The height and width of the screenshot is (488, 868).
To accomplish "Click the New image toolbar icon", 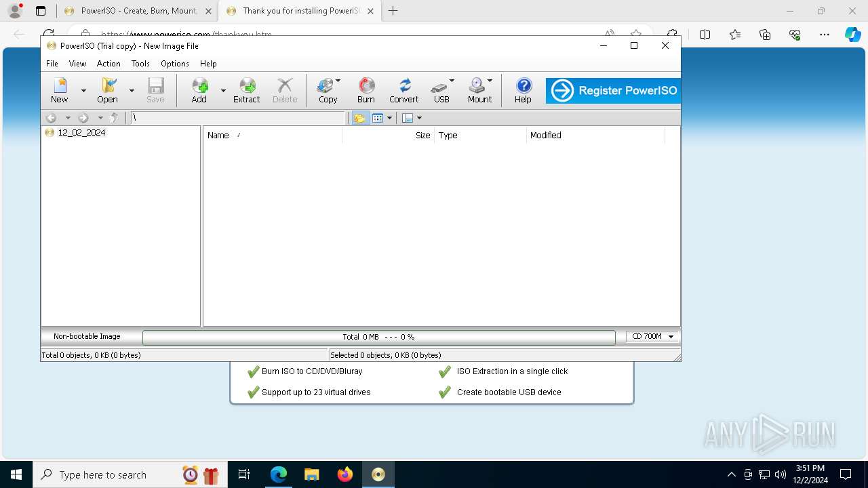I will [x=60, y=90].
